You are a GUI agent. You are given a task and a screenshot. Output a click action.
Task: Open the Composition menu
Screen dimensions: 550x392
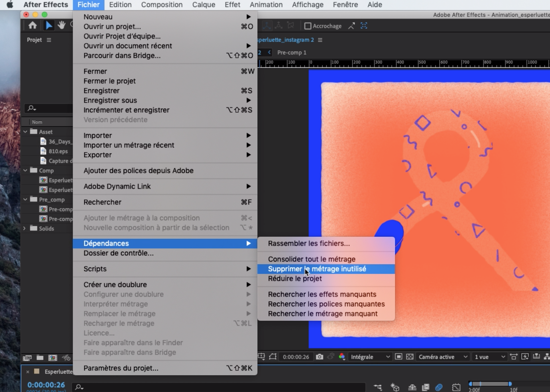[162, 5]
